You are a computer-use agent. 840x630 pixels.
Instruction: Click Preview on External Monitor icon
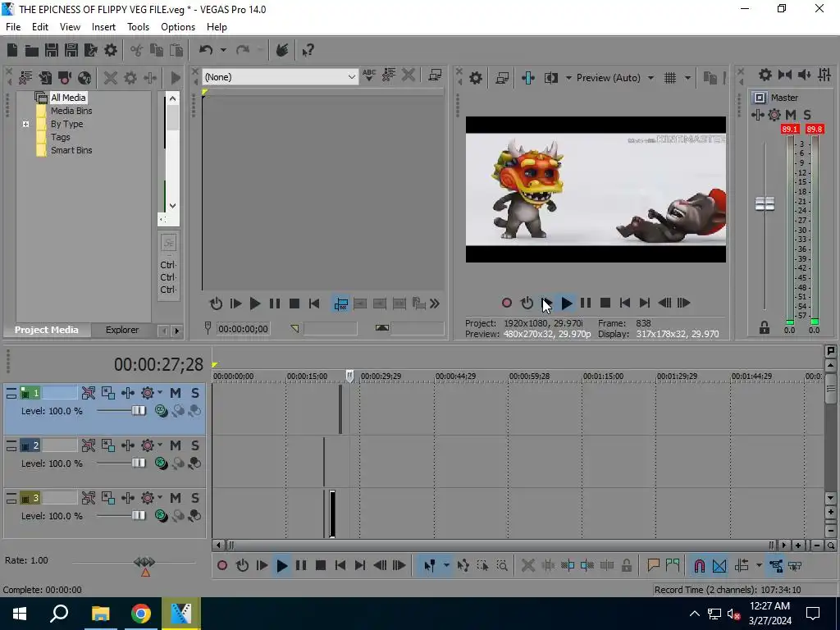(502, 78)
